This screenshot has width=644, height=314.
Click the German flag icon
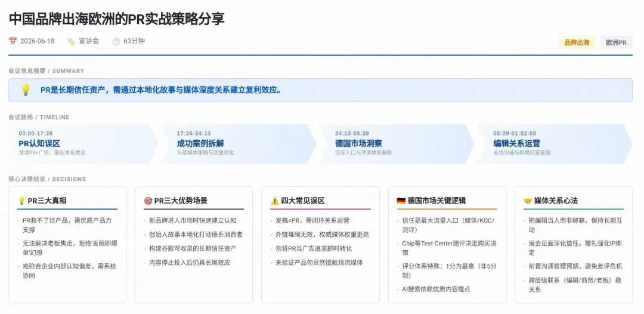coord(401,201)
